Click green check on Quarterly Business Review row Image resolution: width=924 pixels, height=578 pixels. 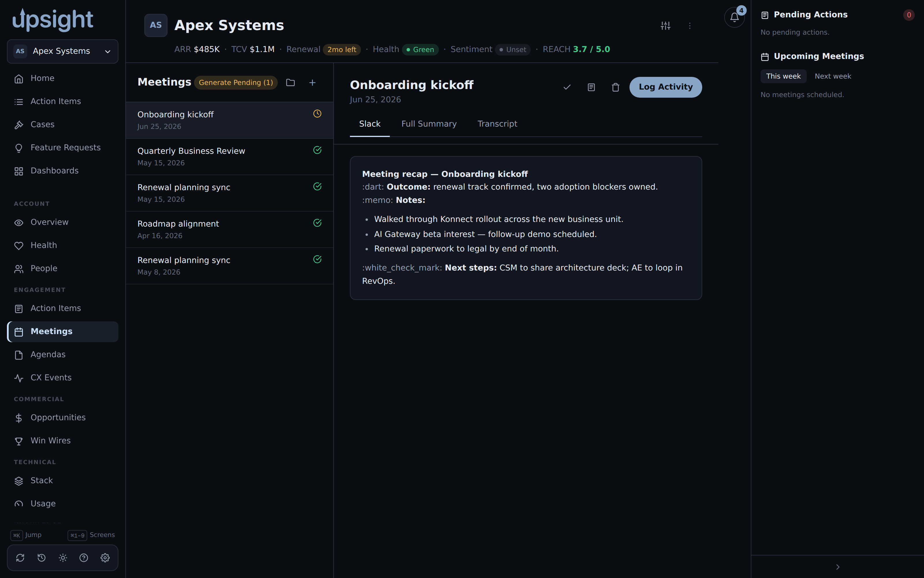pos(317,150)
